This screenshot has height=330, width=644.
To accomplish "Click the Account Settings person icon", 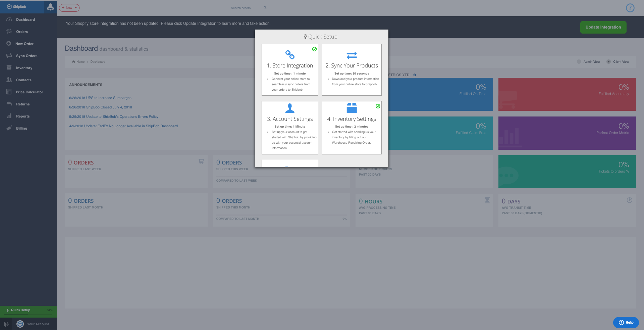I will click(x=290, y=108).
